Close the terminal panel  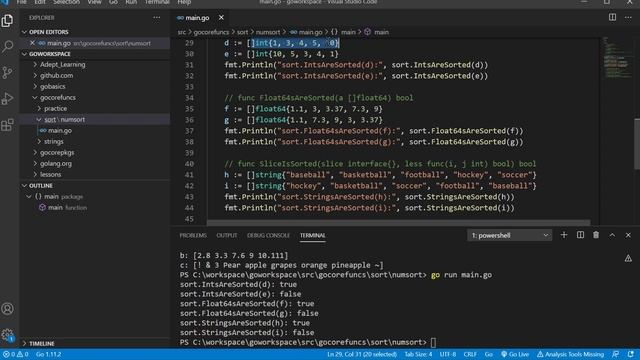point(628,235)
